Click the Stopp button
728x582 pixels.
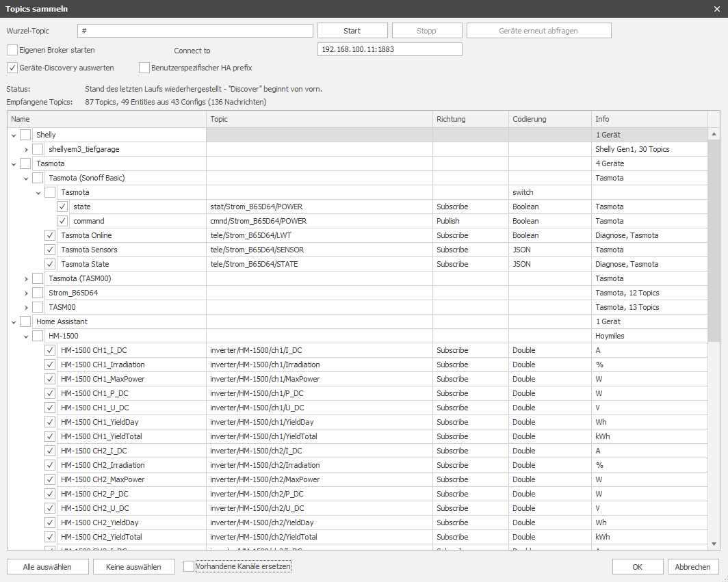point(427,31)
